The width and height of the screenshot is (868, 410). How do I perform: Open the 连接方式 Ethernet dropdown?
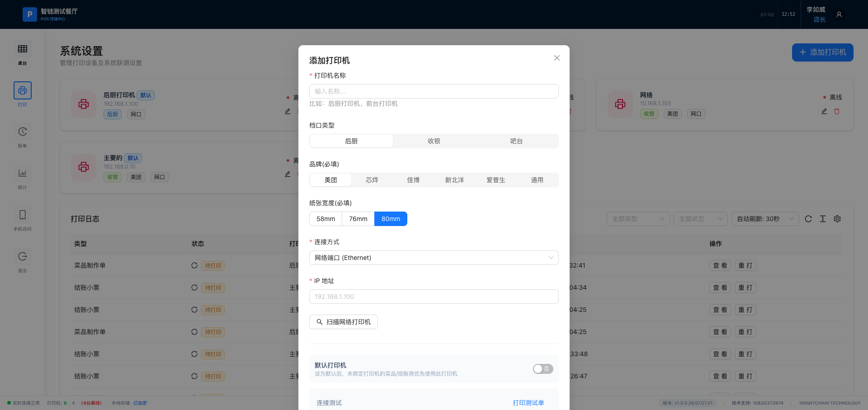(434, 258)
